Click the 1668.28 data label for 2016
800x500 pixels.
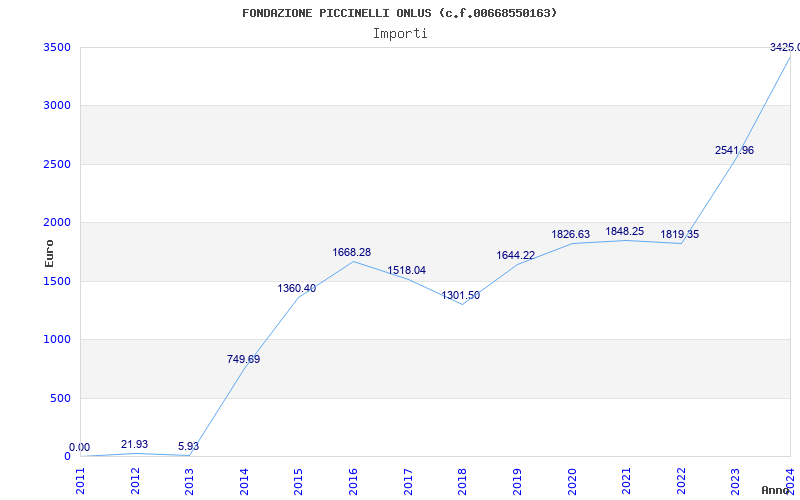pos(352,253)
